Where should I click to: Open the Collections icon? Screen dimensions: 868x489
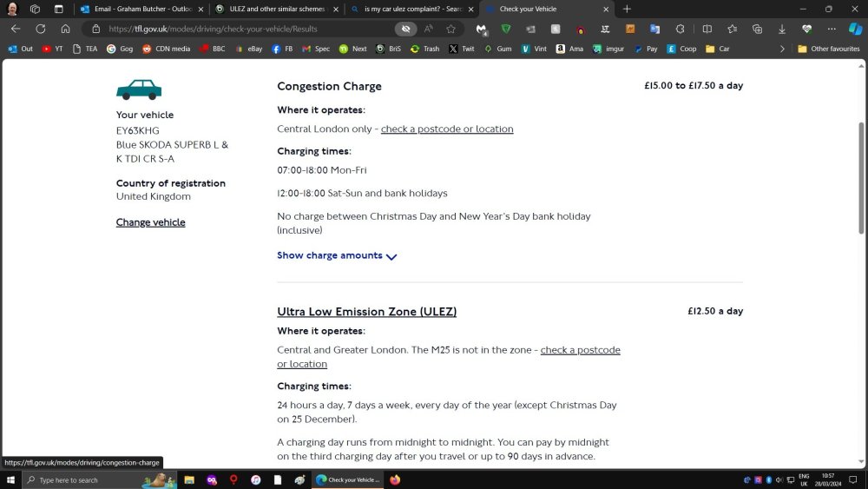pos(757,29)
